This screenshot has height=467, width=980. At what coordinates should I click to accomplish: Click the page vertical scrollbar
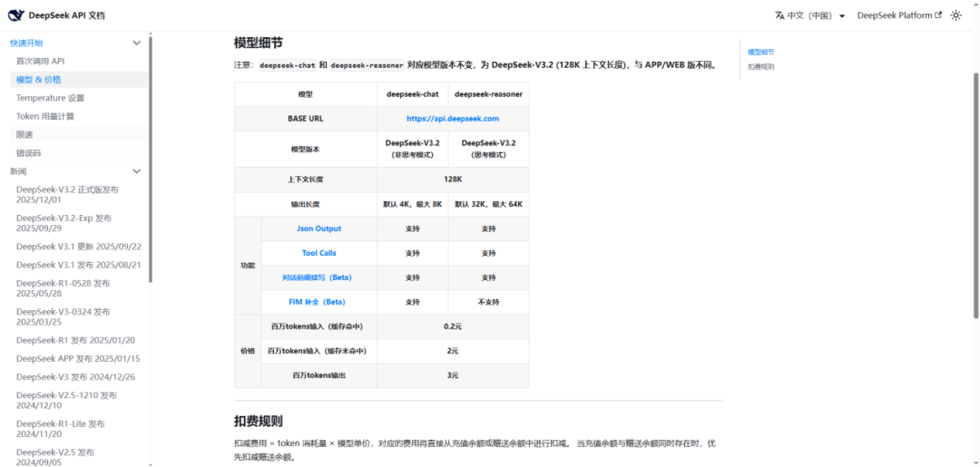coord(976,197)
